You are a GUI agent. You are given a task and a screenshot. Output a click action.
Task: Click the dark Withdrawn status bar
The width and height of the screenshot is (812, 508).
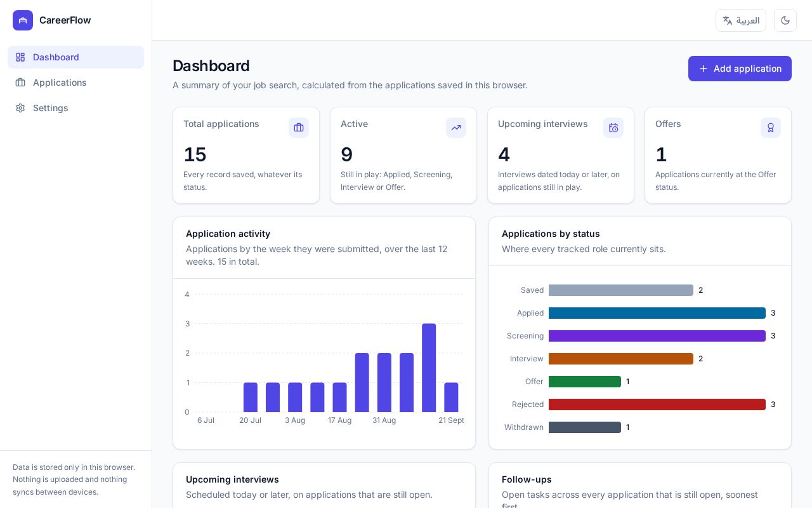585,427
